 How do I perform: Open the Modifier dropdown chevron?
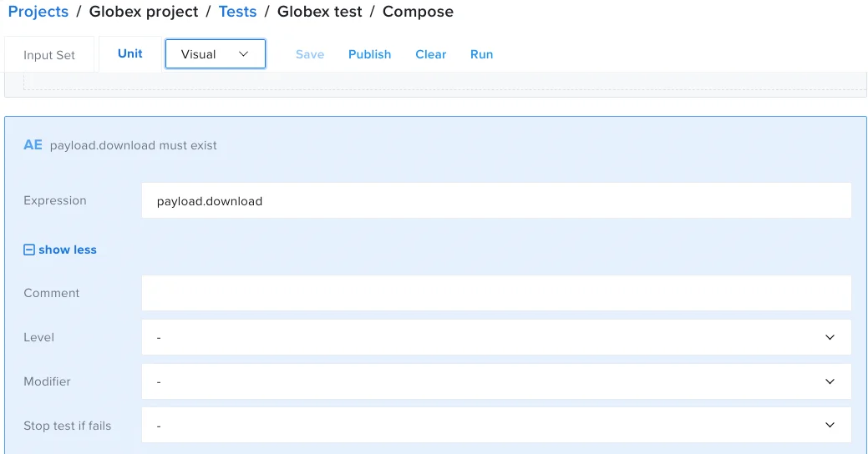[x=830, y=381]
